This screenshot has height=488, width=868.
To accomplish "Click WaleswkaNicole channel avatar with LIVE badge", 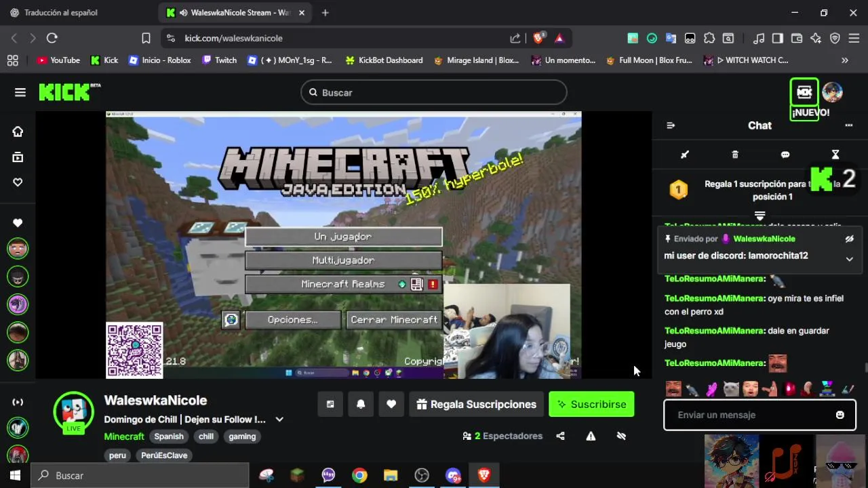I will [73, 411].
